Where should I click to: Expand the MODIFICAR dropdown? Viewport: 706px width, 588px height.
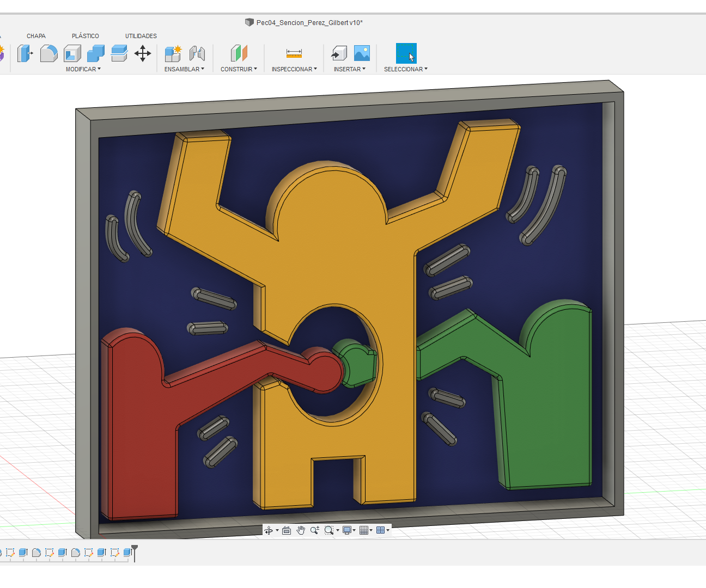pos(83,69)
